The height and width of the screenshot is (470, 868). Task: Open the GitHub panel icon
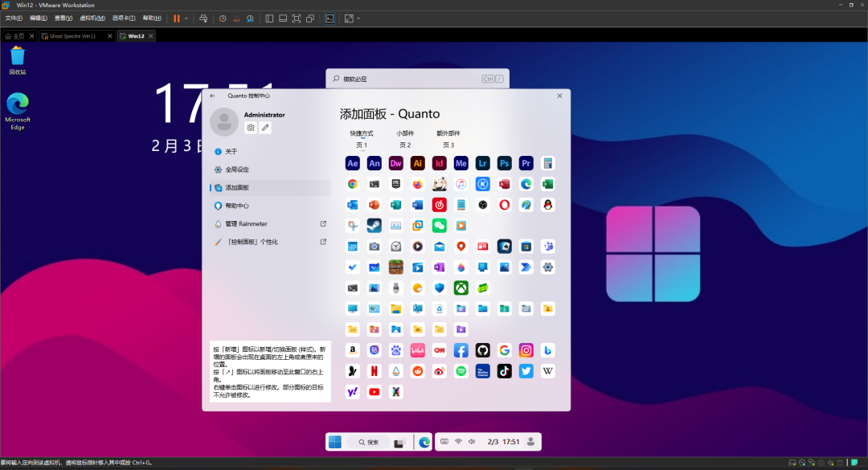point(483,350)
